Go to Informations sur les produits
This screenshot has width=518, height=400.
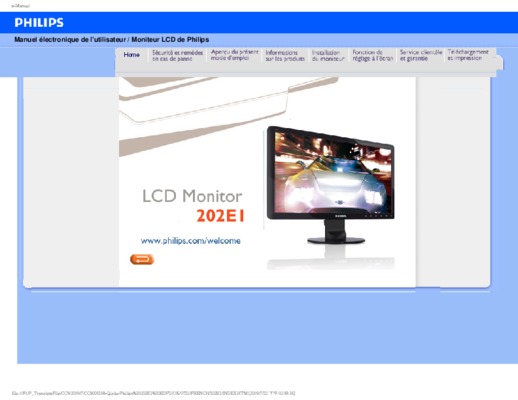pyautogui.click(x=285, y=56)
